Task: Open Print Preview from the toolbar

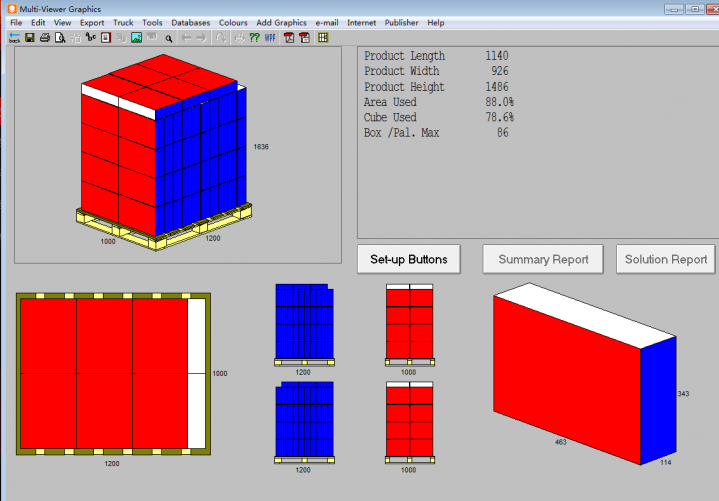Action: [60, 38]
